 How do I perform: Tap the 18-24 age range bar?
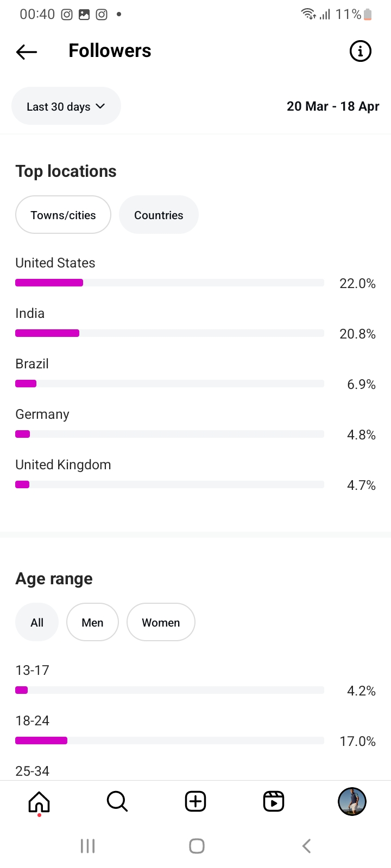(x=169, y=741)
